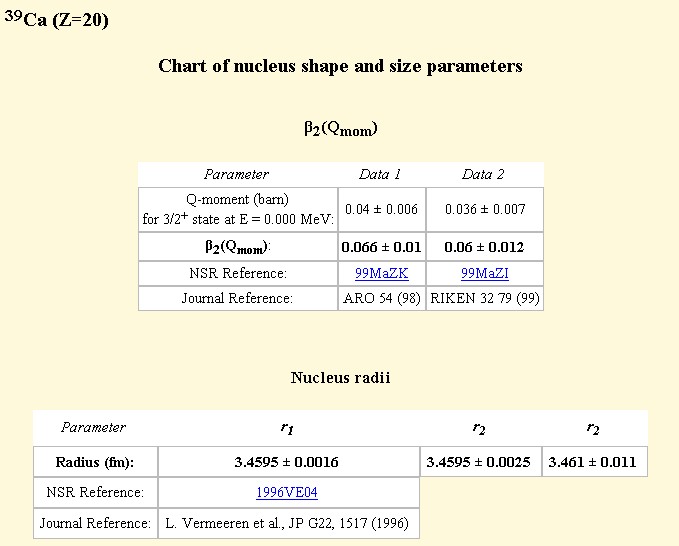
Task: Click the 'Journal Reference:' label in the Q-moment table
Action: tap(238, 298)
